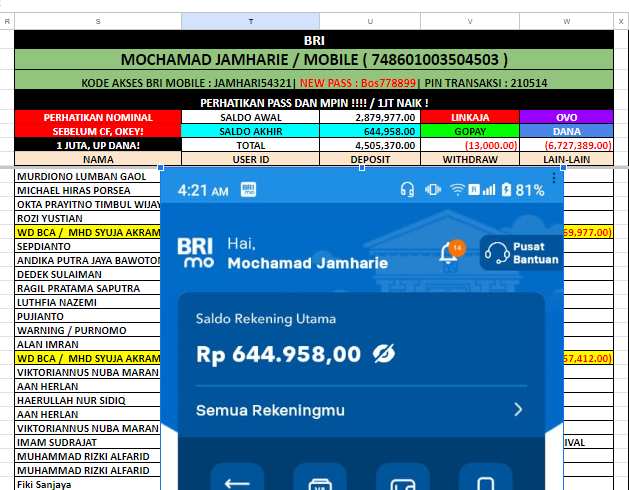Click BRImo notification icon in status bar
Viewport: 629px width, 490px height.
tap(248, 189)
